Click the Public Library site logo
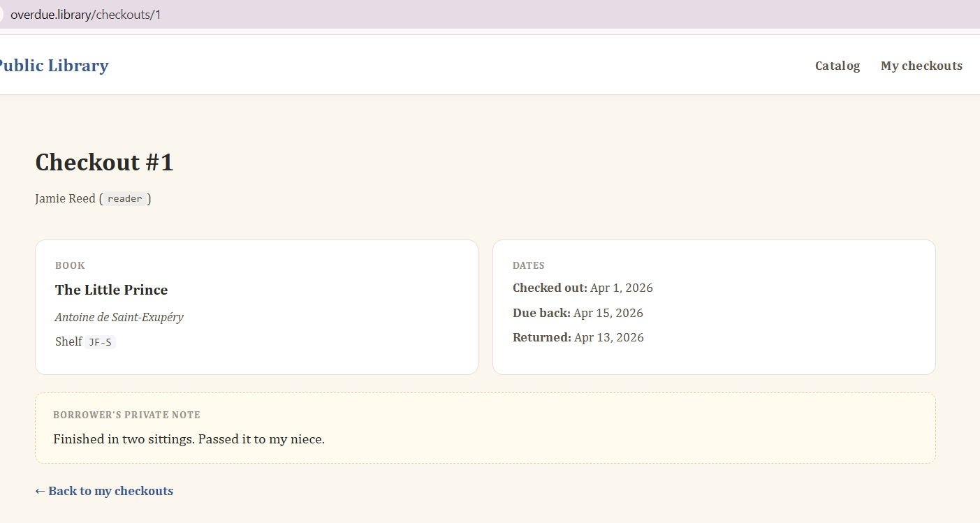This screenshot has height=523, width=980. 53,66
